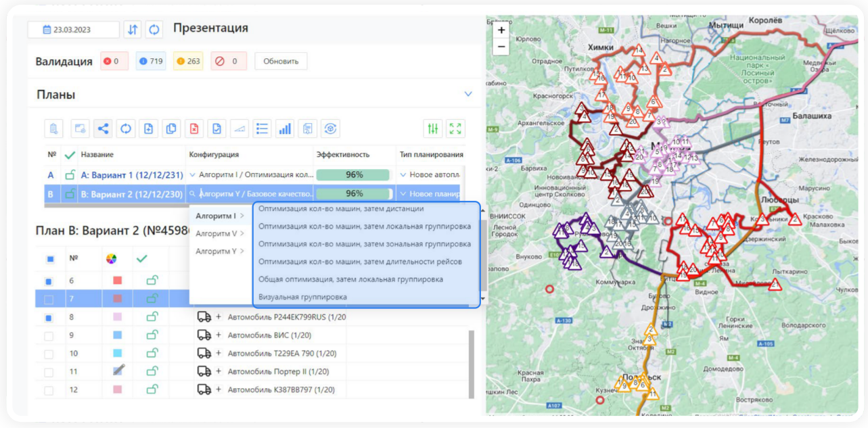
Task: Open the date picker 23.03.2023
Action: click(73, 30)
